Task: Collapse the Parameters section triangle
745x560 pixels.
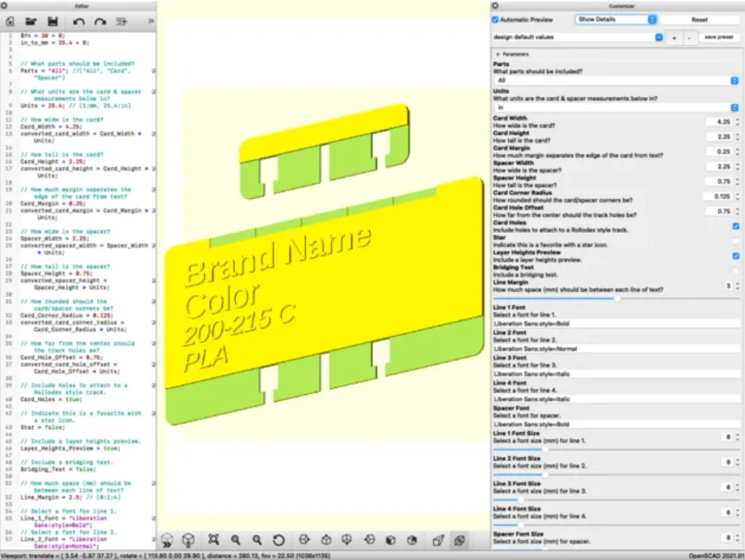Action: [498, 54]
